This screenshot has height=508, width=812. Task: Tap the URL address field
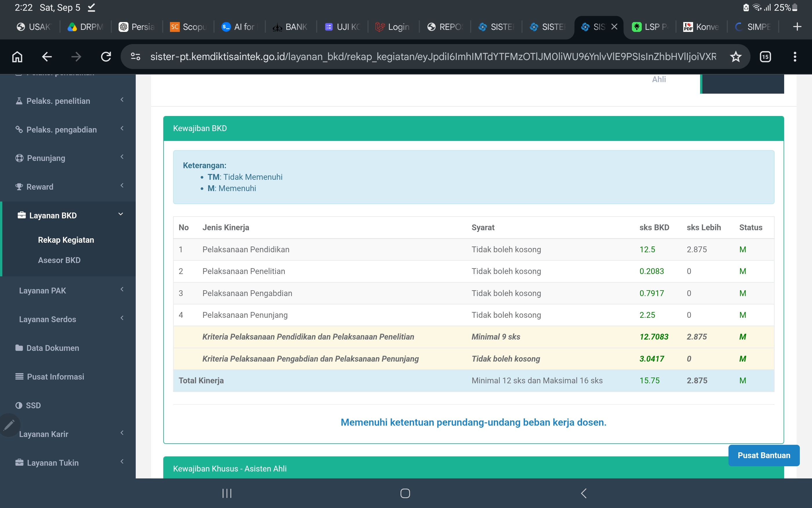[433, 57]
